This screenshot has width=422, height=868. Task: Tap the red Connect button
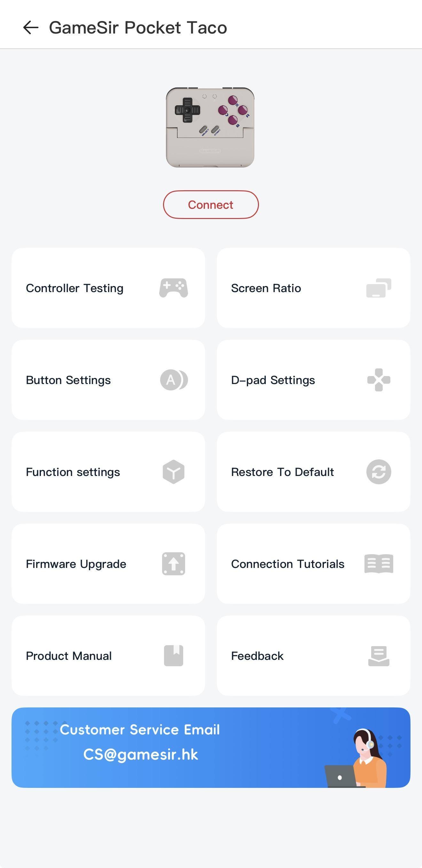(x=211, y=205)
